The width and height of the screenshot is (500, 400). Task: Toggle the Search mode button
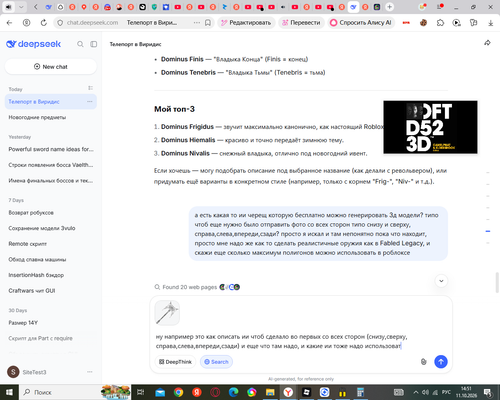click(216, 362)
